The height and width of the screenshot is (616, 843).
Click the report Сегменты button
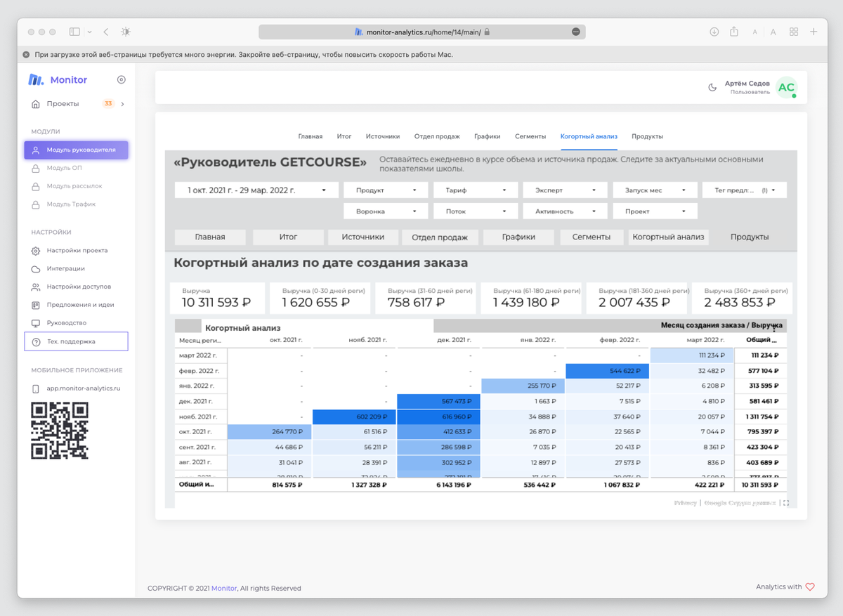pos(591,237)
